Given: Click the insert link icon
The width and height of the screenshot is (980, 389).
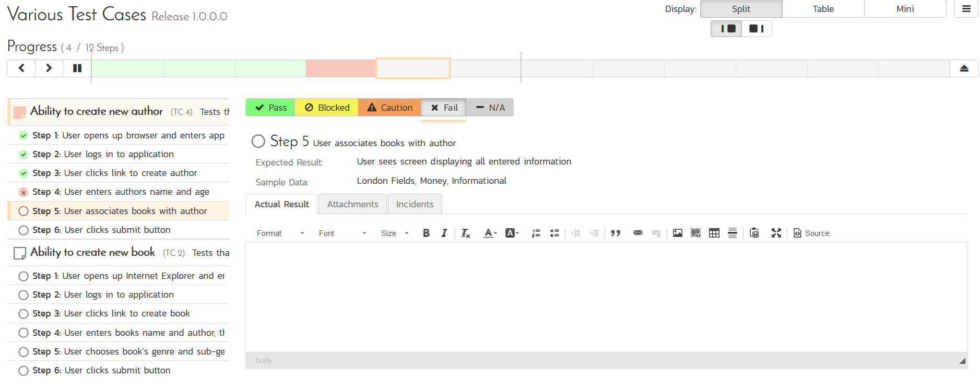Looking at the screenshot, I should tap(637, 233).
